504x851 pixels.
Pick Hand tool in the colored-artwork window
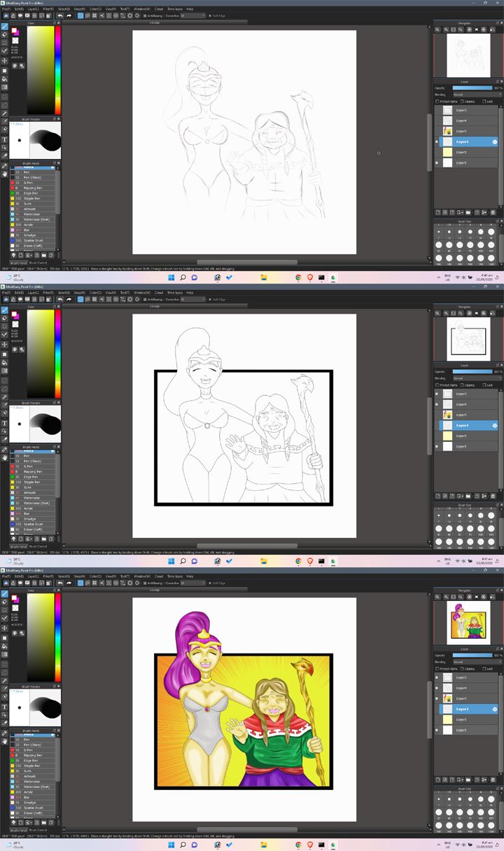point(5,740)
